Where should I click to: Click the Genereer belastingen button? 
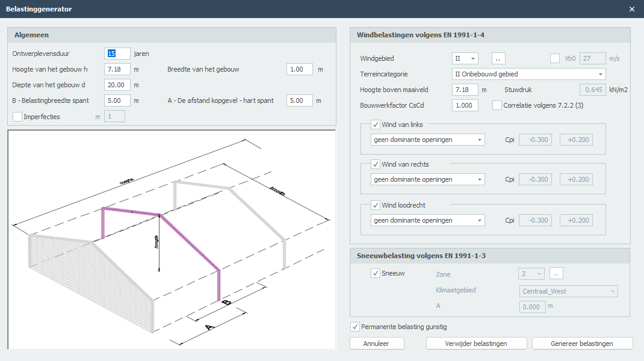pos(582,344)
